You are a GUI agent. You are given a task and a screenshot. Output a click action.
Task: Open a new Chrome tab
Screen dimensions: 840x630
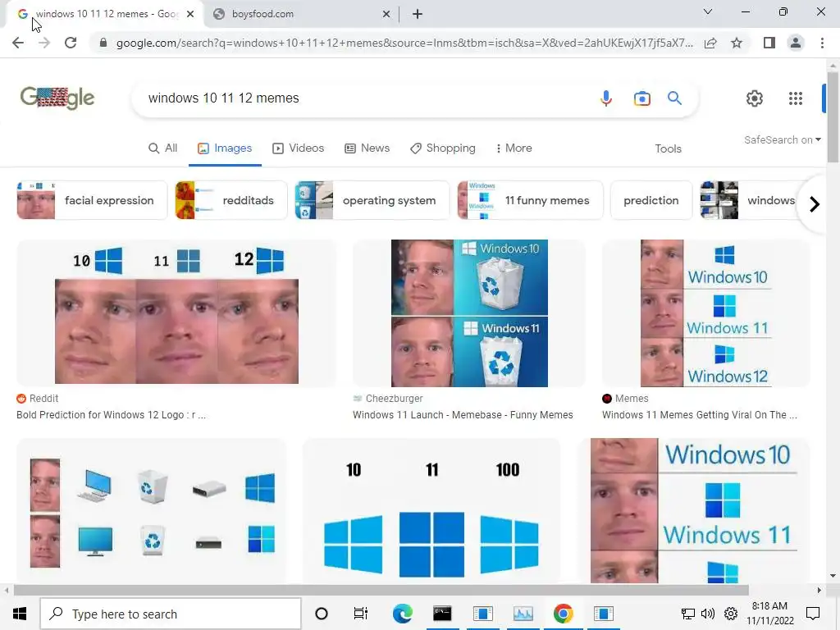(x=418, y=15)
